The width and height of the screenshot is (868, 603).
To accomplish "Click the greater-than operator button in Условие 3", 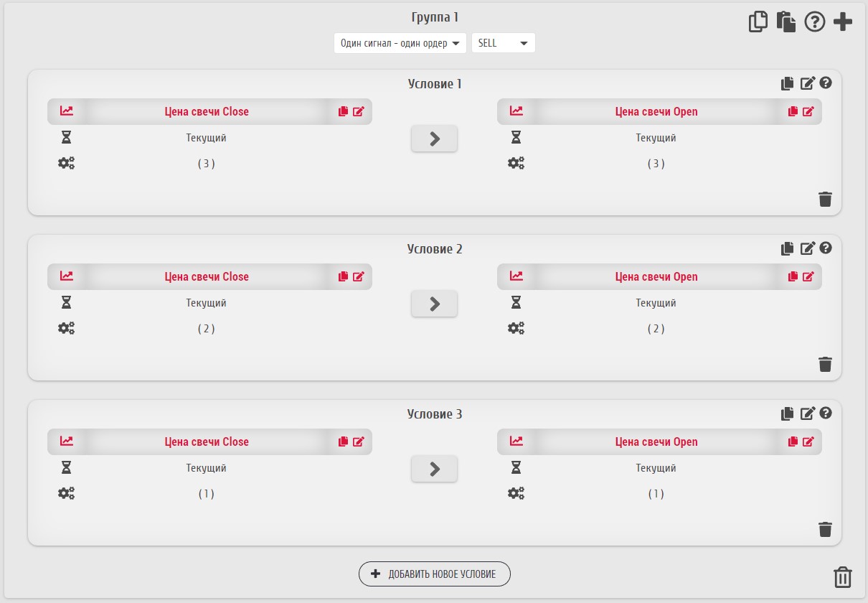I will 434,469.
